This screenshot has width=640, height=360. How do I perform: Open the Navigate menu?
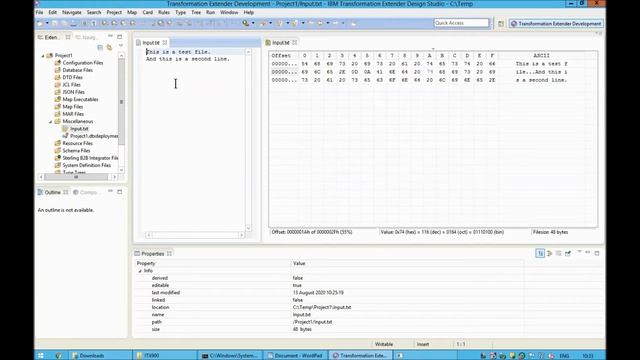[x=72, y=13]
